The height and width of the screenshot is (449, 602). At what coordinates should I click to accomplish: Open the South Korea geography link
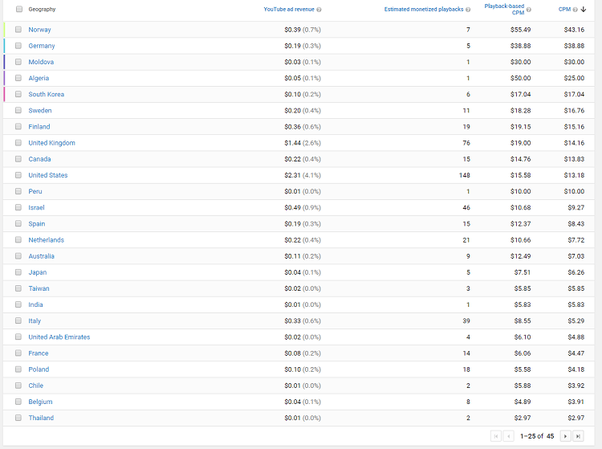[46, 94]
